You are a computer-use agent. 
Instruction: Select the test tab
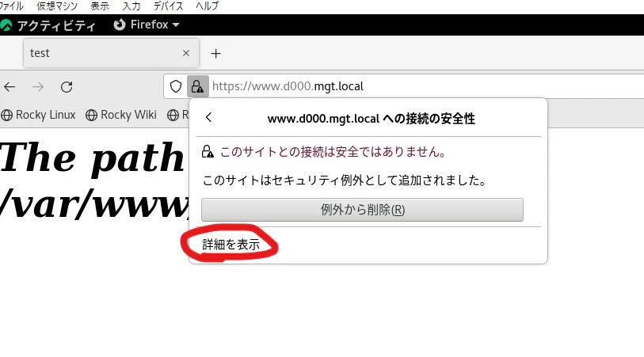pos(111,53)
